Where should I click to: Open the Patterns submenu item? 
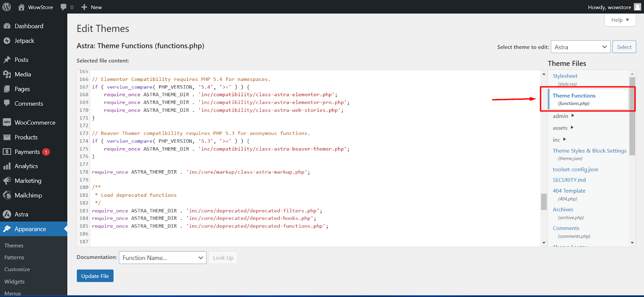(14, 258)
